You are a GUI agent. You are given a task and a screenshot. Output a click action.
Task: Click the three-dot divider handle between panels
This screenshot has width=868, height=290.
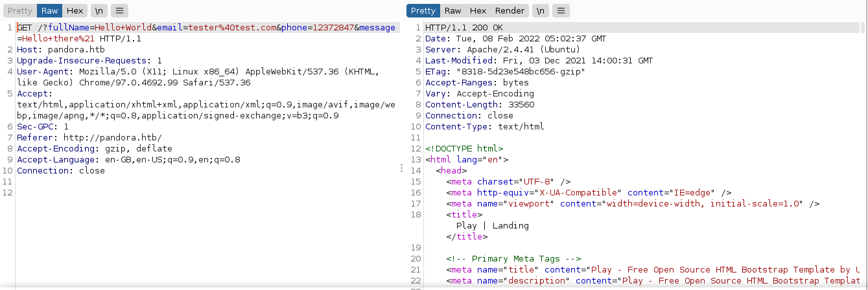tap(401, 168)
